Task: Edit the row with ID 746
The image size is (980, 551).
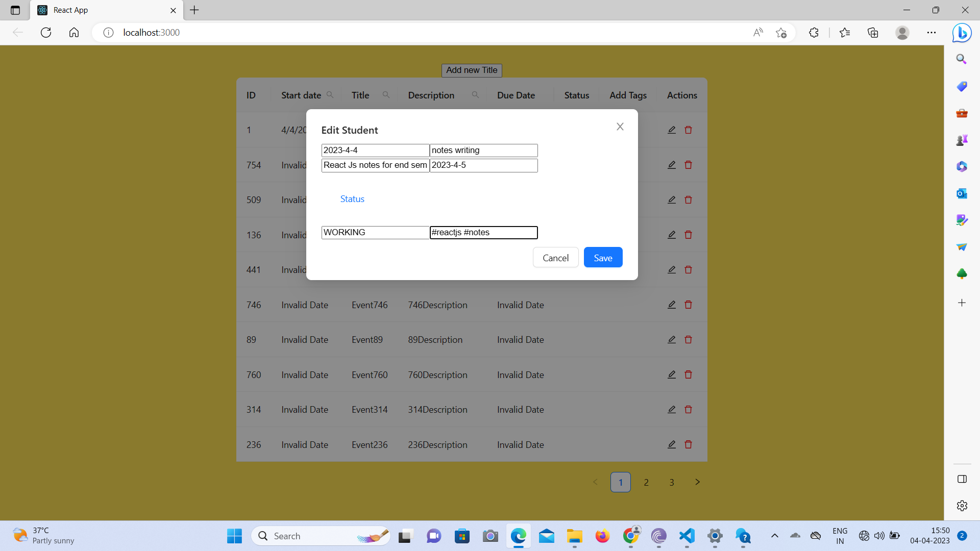Action: (671, 304)
